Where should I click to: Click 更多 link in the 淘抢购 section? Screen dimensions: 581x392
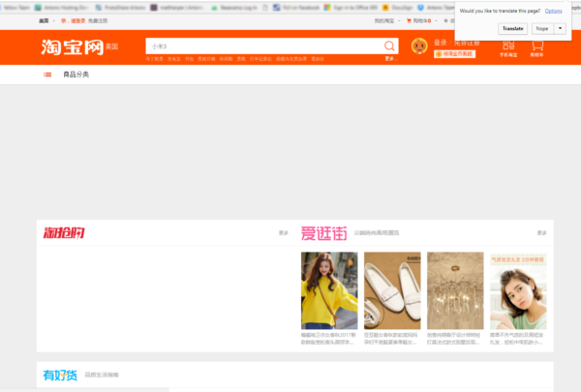click(284, 232)
